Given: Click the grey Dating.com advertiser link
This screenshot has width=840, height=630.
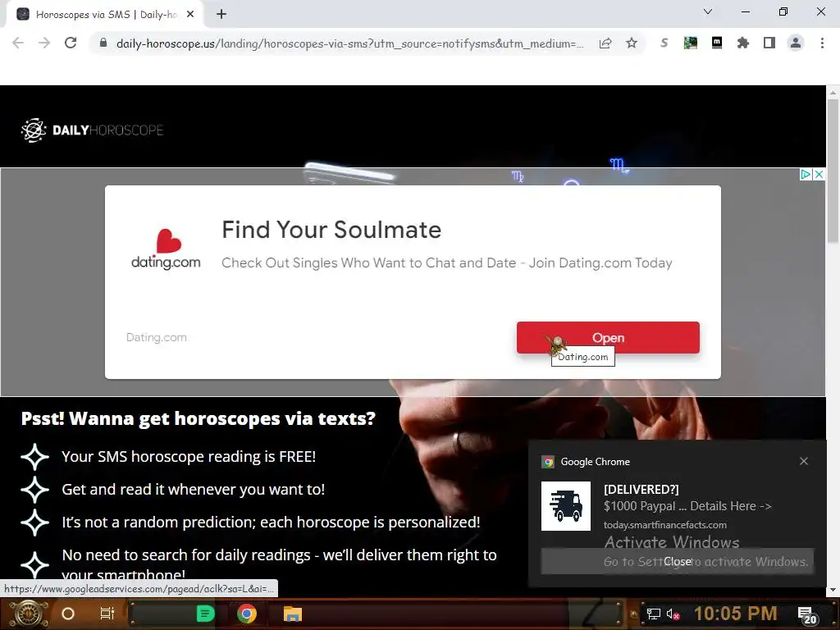Looking at the screenshot, I should click(157, 337).
